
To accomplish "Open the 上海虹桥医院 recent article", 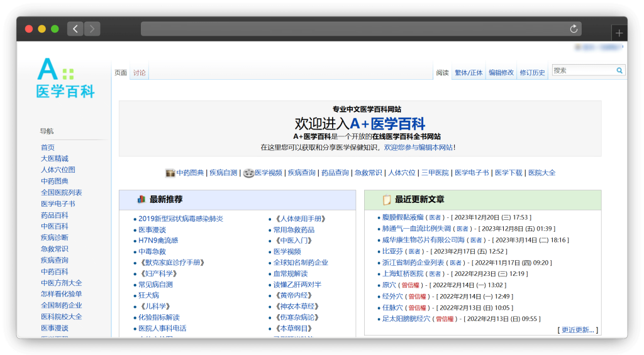I will tap(403, 273).
